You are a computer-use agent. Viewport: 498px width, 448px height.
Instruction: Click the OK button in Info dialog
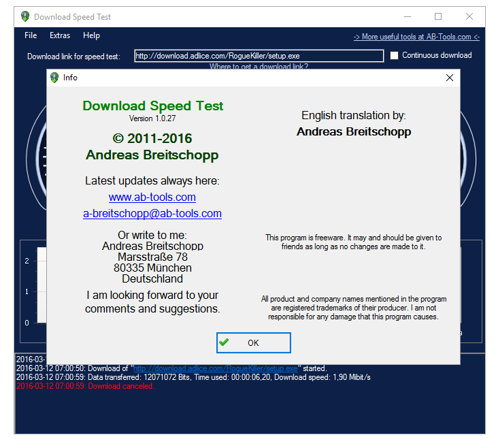[254, 342]
